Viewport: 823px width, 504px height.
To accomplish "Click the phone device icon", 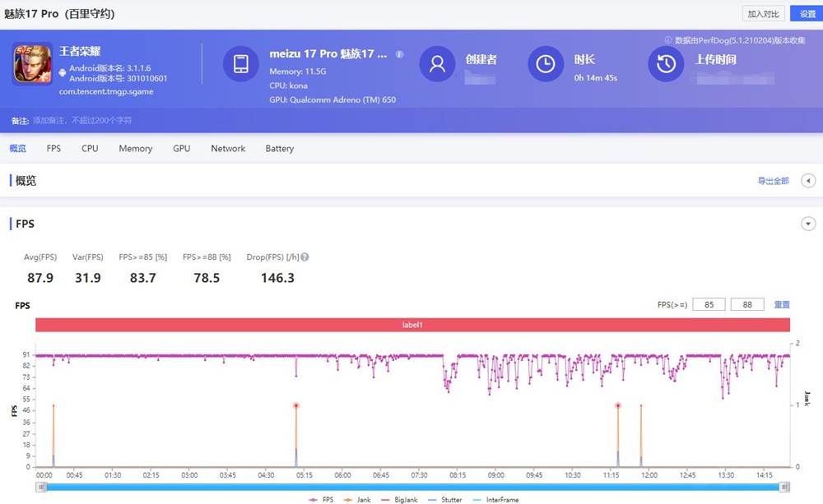I will pos(241,64).
